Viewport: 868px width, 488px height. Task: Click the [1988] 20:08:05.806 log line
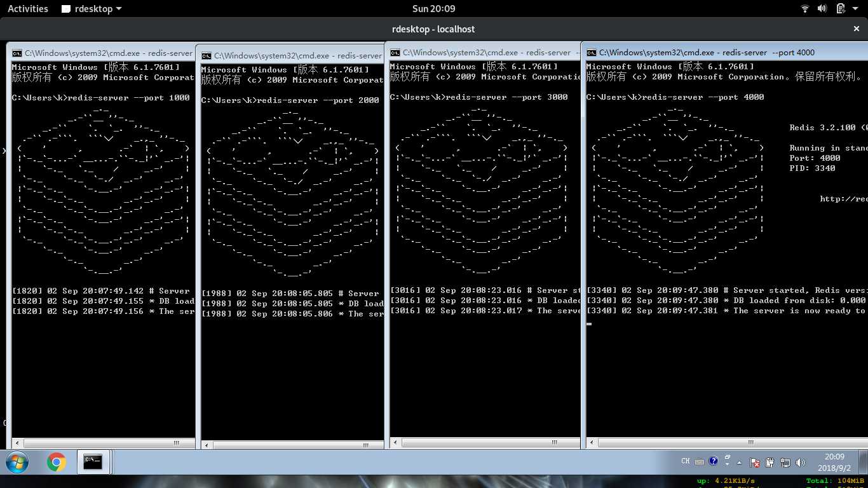(293, 314)
